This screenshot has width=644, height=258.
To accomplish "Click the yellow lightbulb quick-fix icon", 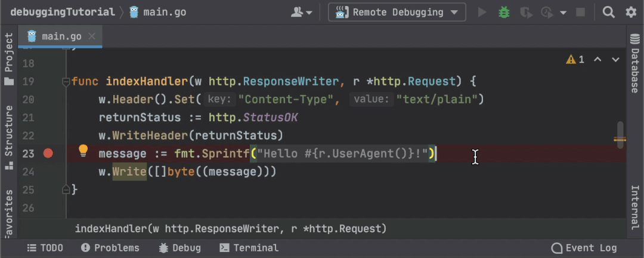I will pyautogui.click(x=83, y=150).
